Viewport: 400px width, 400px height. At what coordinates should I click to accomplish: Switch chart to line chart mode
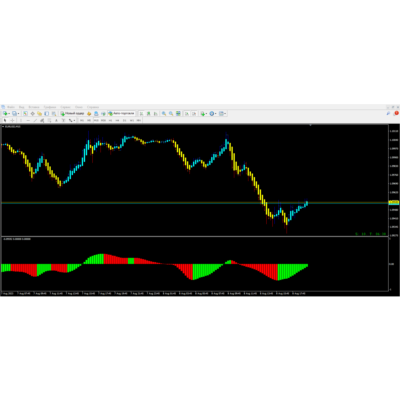coord(156,114)
